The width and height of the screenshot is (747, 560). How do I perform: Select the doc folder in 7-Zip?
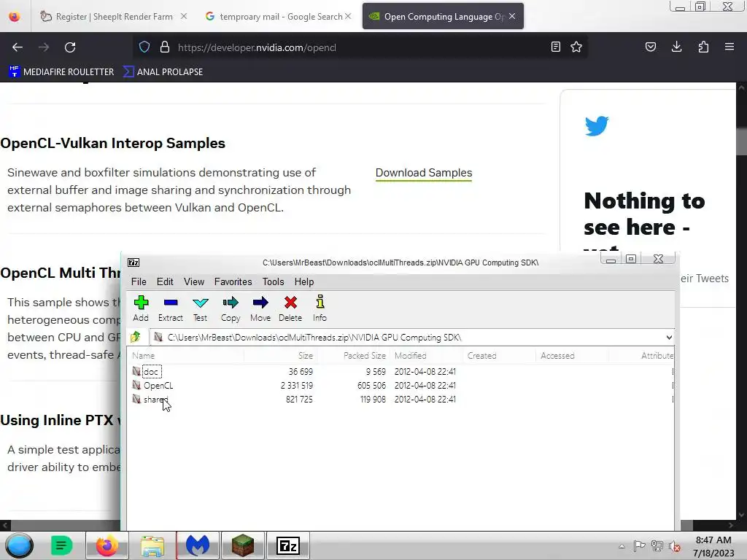point(150,371)
